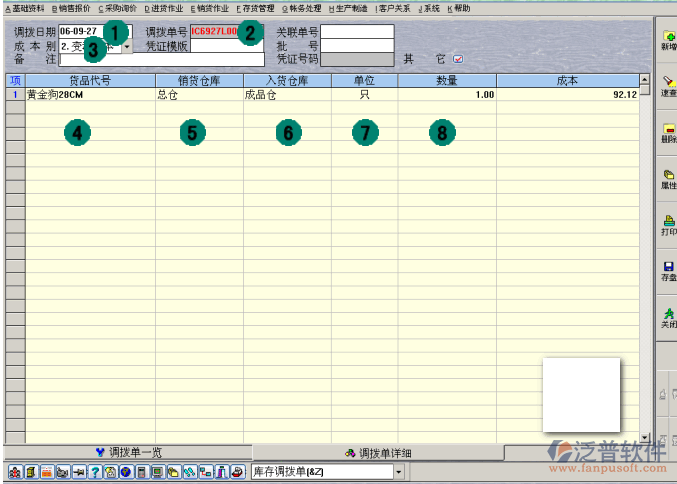The width and height of the screenshot is (677, 484).
Task: Switch to the 调拨单详细 tab
Action: [378, 452]
